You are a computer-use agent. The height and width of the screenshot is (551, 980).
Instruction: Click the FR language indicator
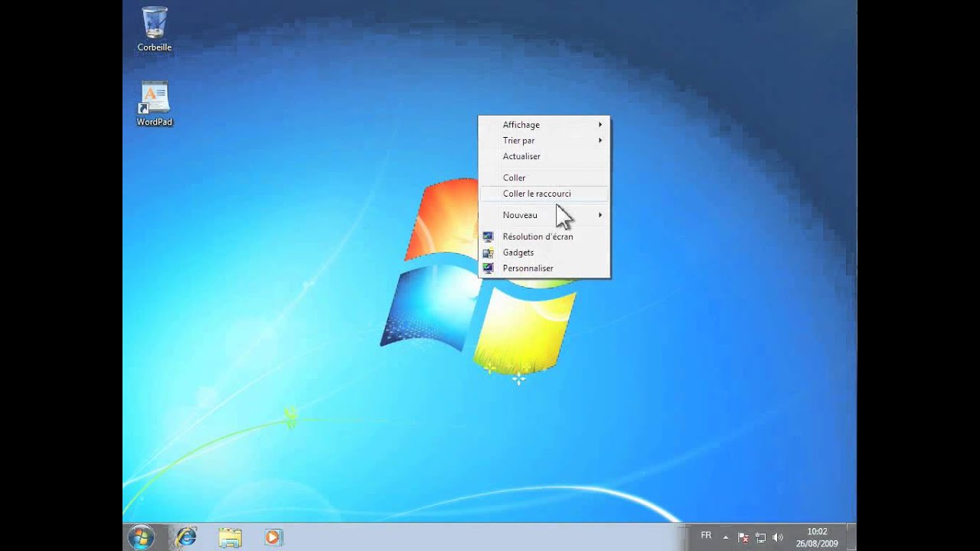706,536
